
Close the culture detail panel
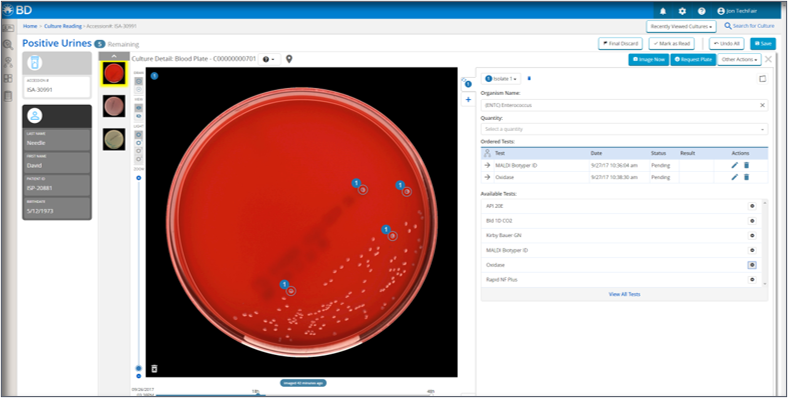point(768,59)
